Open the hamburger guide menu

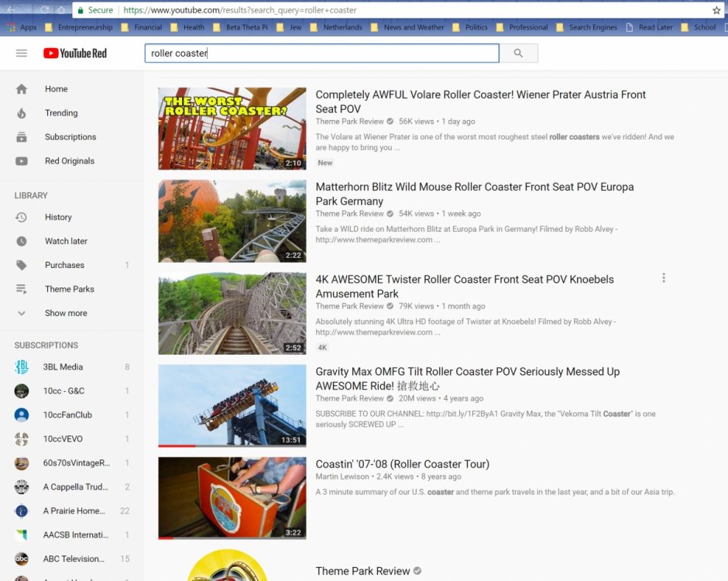22,53
